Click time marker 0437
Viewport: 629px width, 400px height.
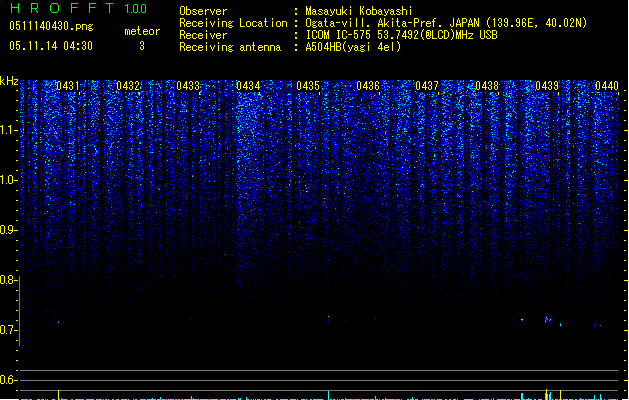(x=427, y=86)
